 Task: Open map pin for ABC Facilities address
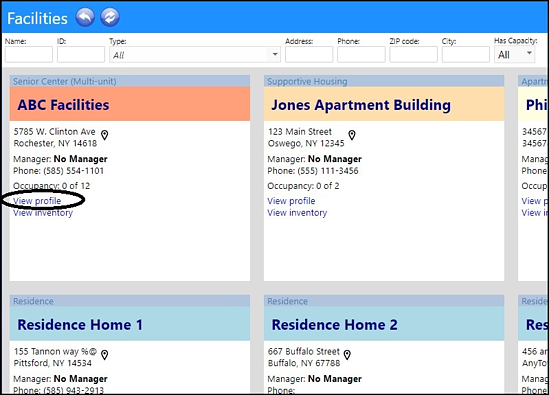(104, 135)
